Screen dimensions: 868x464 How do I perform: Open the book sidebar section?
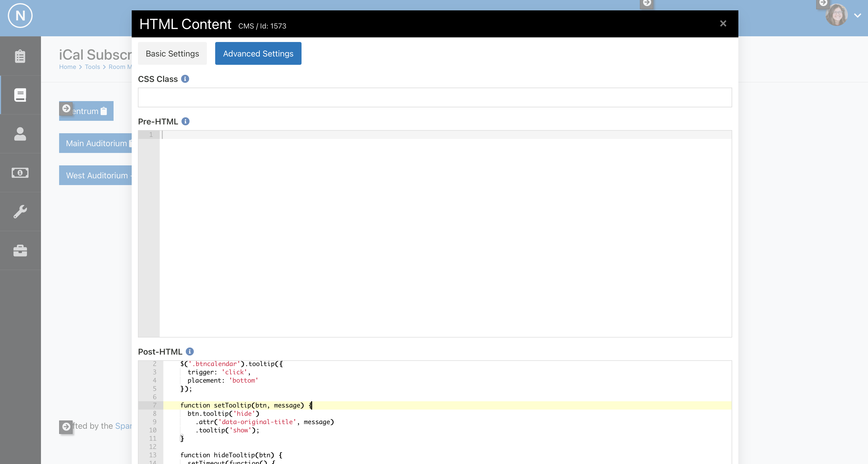(x=20, y=95)
